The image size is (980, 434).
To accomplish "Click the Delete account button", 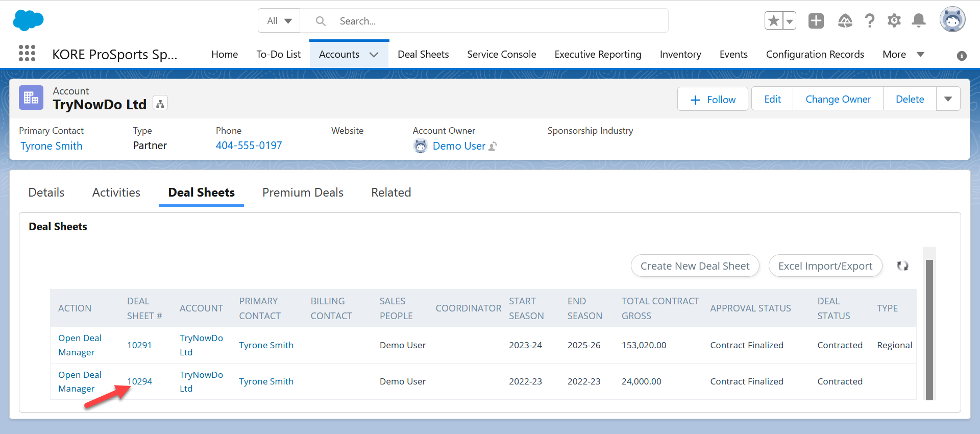I will tap(910, 99).
